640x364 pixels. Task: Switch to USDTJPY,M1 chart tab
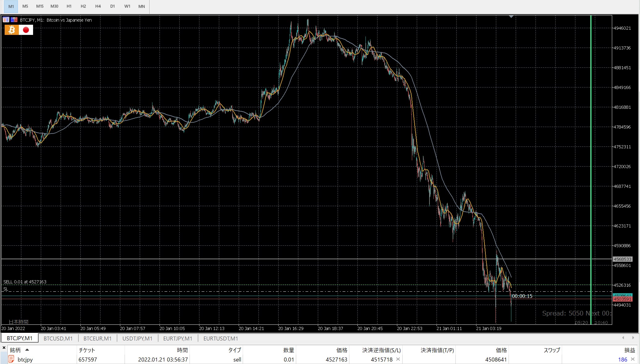[x=137, y=338]
